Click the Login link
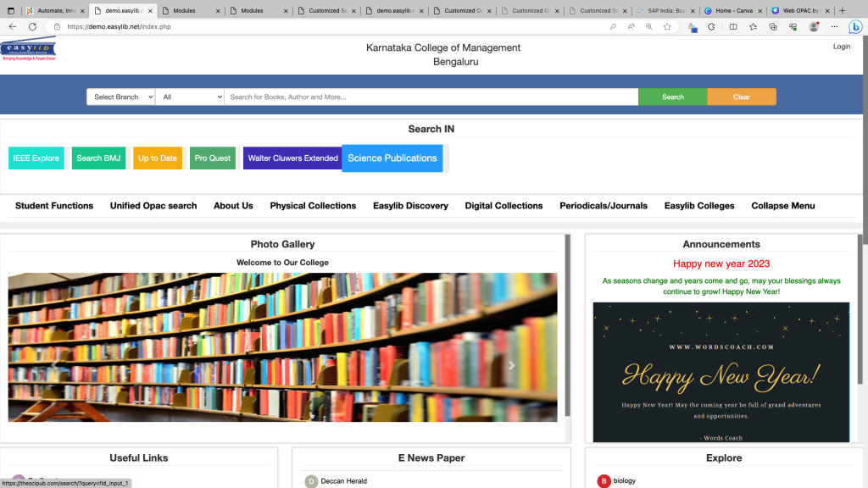Screen dimensions: 868x488 coord(842,47)
